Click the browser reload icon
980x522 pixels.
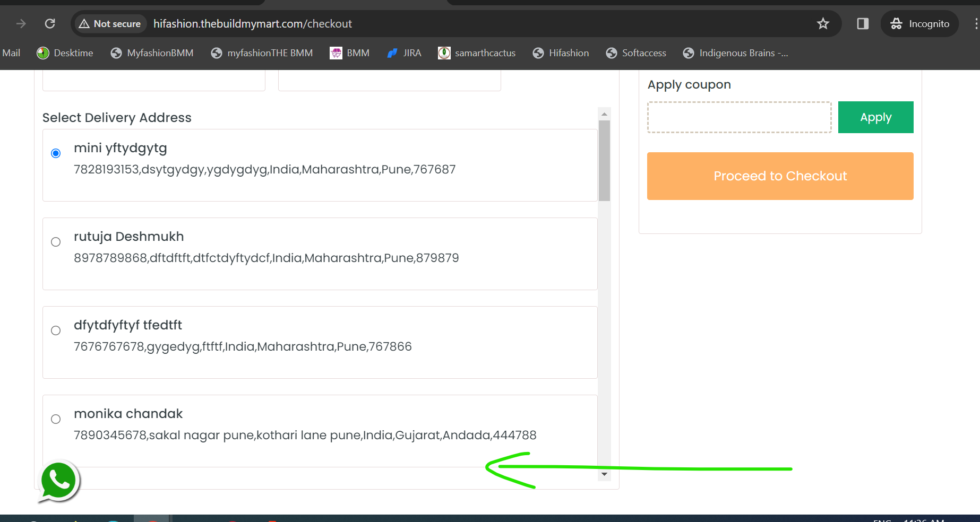tap(50, 23)
